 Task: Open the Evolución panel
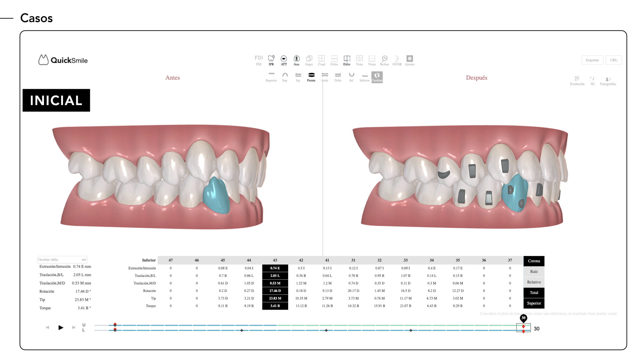point(577,81)
